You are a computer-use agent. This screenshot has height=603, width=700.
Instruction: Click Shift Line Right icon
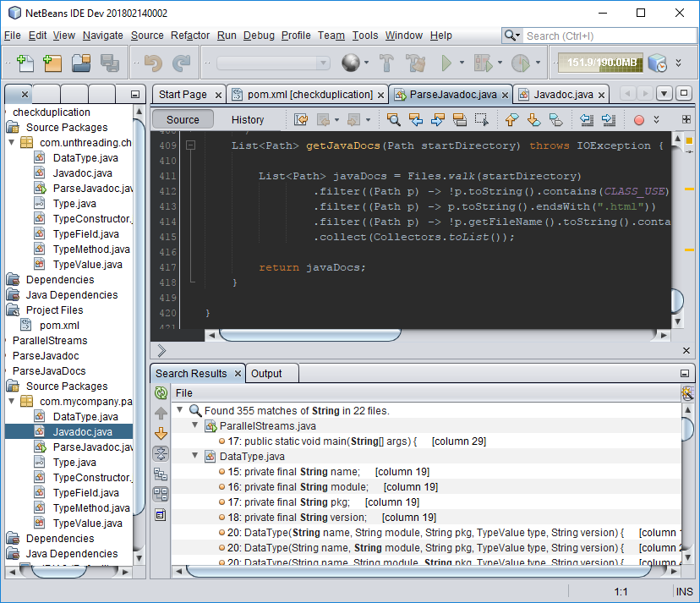click(608, 119)
